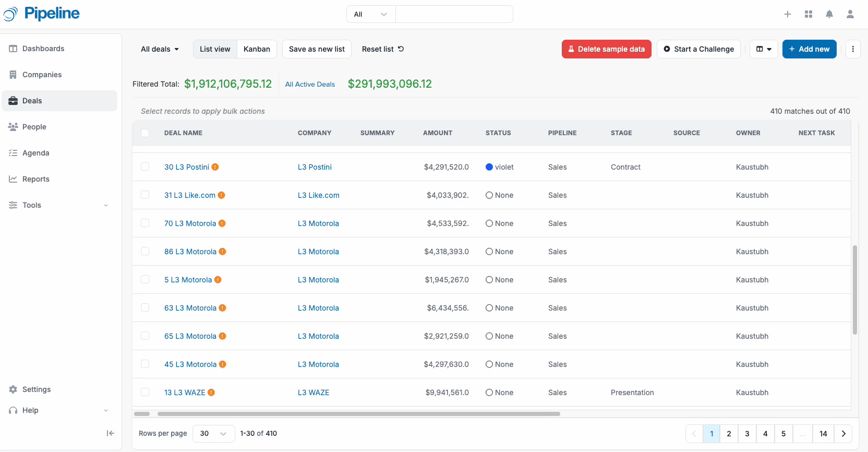868x452 pixels.
Task: Go to next page arrow
Action: 843,434
